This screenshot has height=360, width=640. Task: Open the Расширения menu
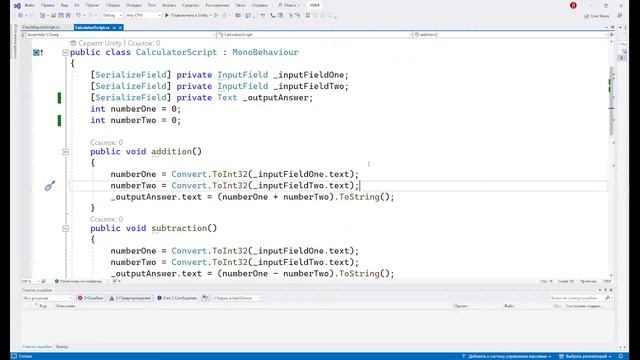[217, 5]
